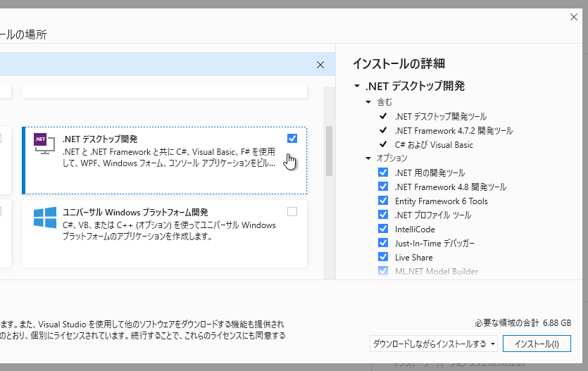588x371 pixels.
Task: Click the Windows logo icon for UWP workload
Action: 45,217
